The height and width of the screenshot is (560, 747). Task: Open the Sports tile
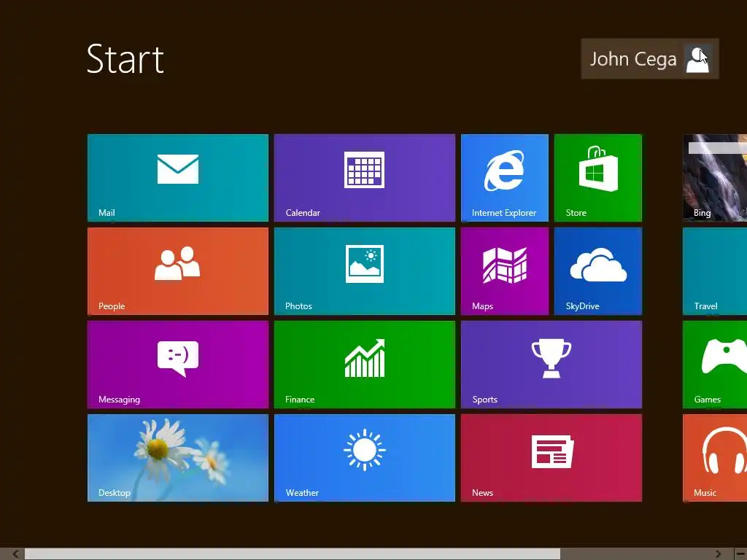point(551,365)
